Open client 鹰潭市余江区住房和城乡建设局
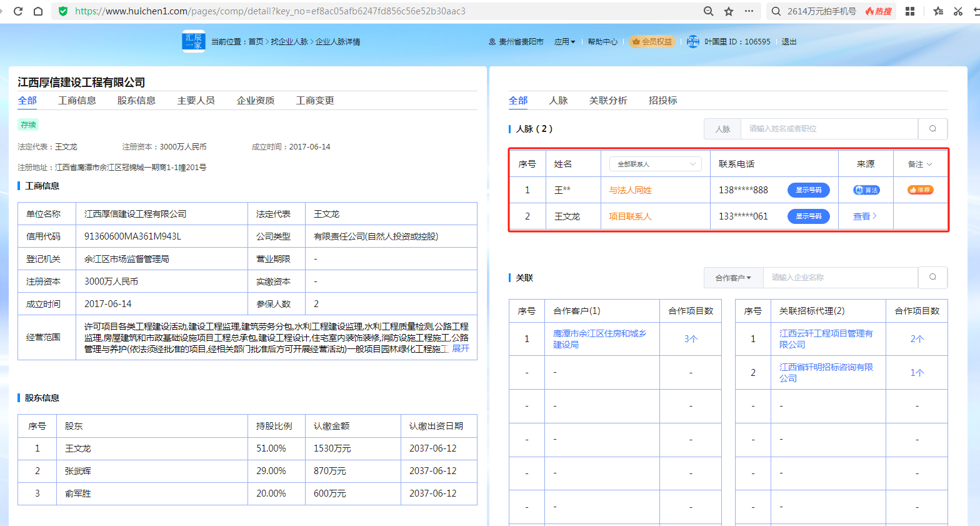 (x=599, y=339)
